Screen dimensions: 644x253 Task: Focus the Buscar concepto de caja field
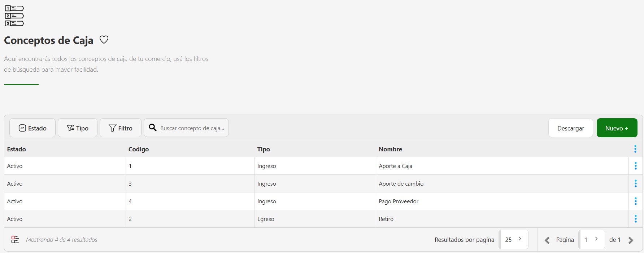click(x=192, y=128)
